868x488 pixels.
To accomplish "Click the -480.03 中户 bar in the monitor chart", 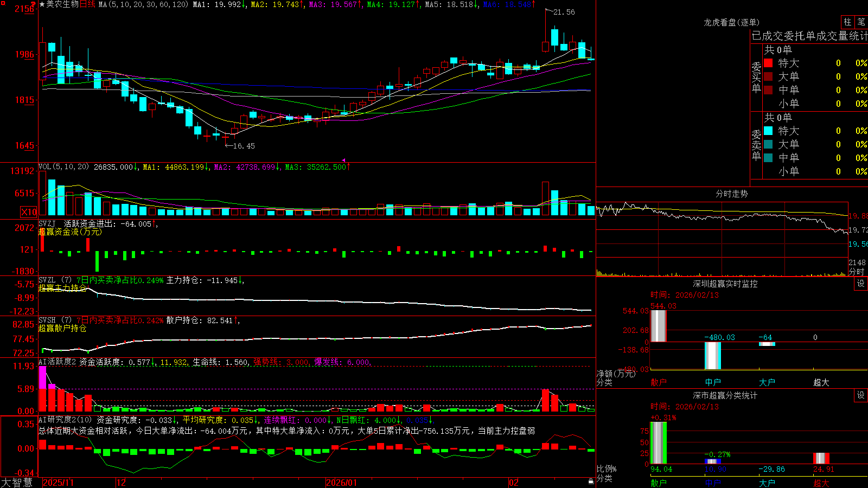I will coord(713,356).
